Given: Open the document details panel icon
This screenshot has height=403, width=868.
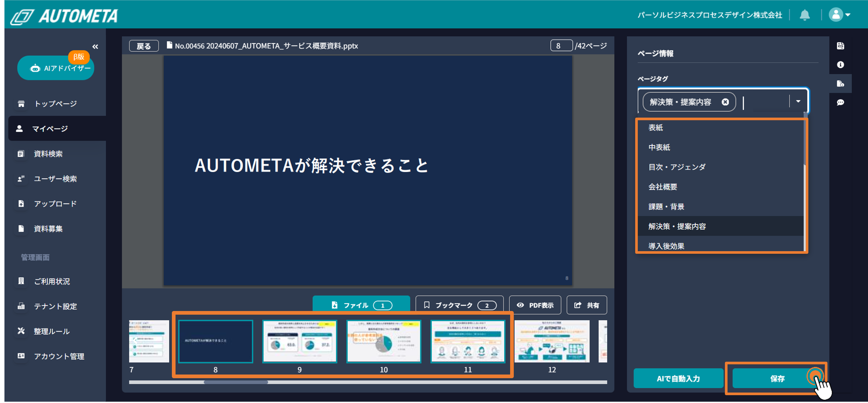Looking at the screenshot, I should [x=840, y=46].
